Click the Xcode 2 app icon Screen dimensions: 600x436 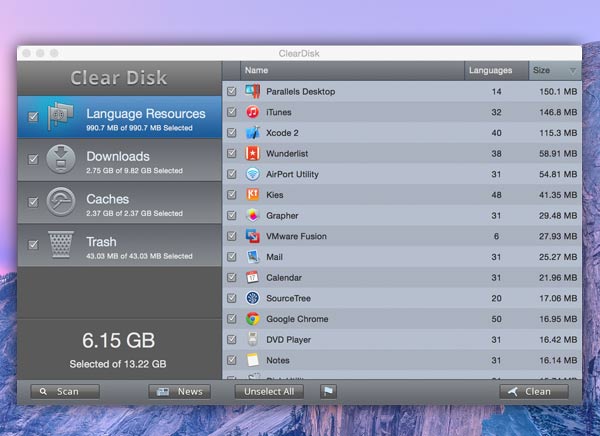[x=253, y=133]
